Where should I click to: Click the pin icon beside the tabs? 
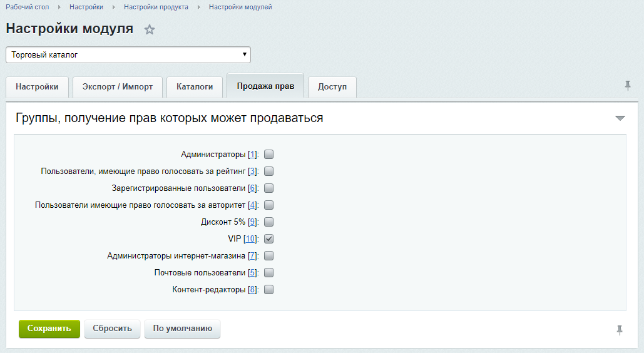[x=628, y=86]
